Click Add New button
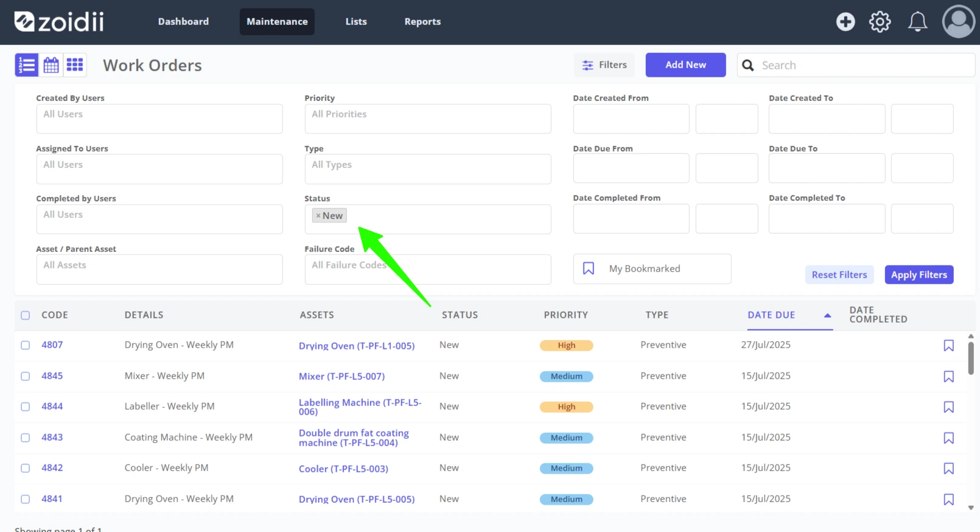Viewport: 980px width, 532px height. click(x=685, y=65)
